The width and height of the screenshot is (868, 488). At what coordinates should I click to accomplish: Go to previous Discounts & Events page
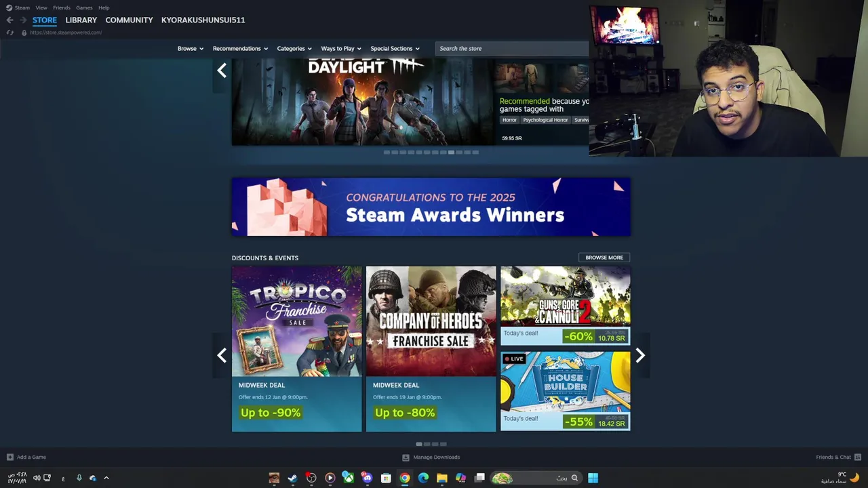222,355
